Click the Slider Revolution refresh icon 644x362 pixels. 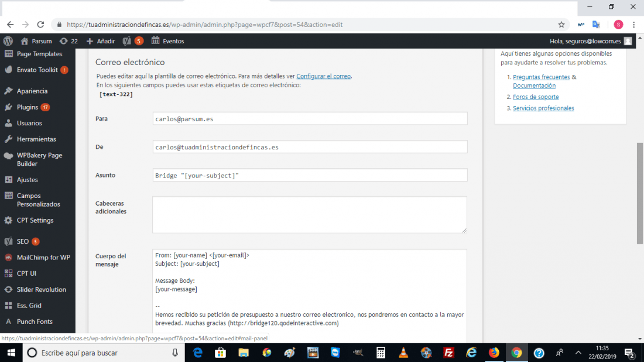8,289
